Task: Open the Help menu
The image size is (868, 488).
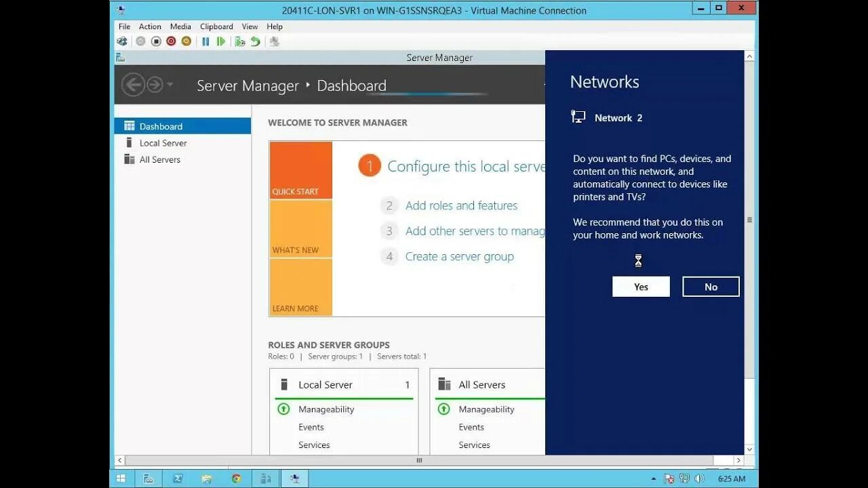Action: (274, 26)
